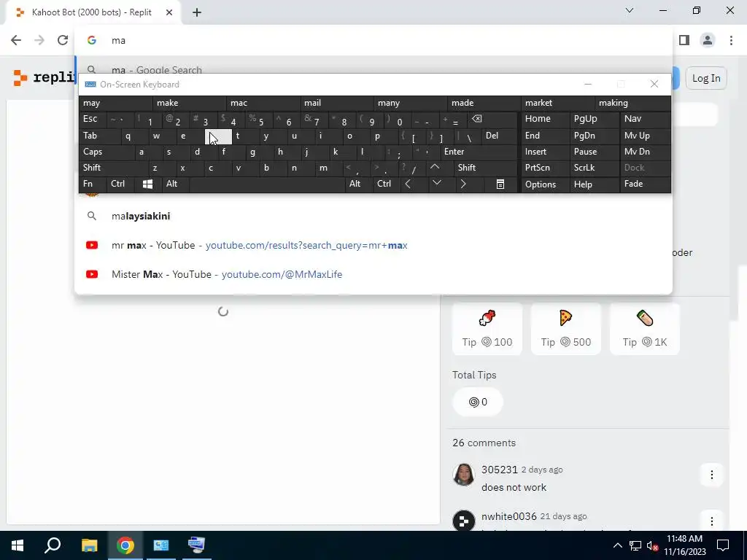
Task: Tip 100 cycles with the candy icon
Action: point(487,329)
